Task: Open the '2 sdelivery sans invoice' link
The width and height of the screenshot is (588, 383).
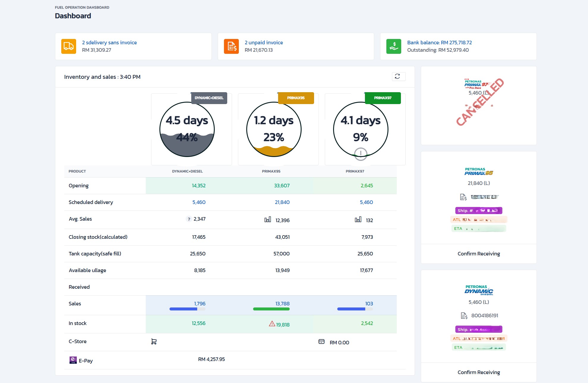Action: (109, 43)
